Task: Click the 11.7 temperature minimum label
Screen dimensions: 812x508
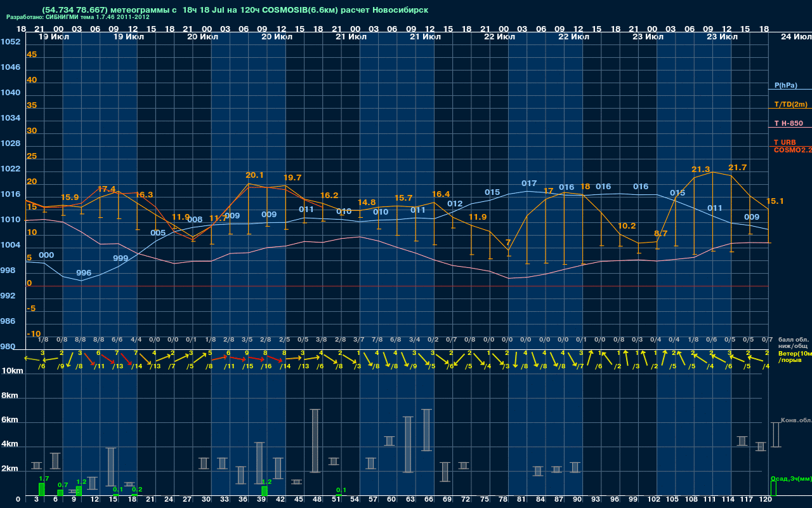Action: click(218, 218)
